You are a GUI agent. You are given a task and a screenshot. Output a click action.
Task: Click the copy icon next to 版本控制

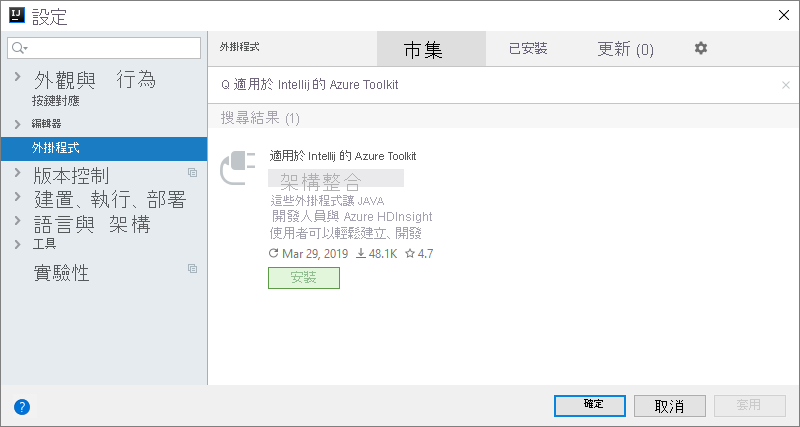192,172
